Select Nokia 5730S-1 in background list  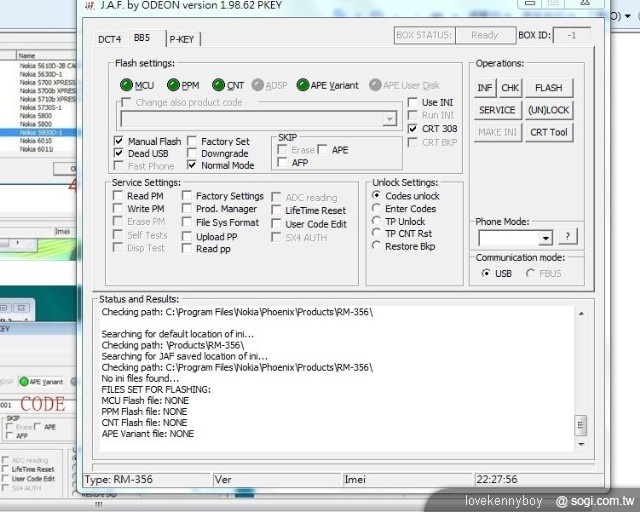click(40, 107)
